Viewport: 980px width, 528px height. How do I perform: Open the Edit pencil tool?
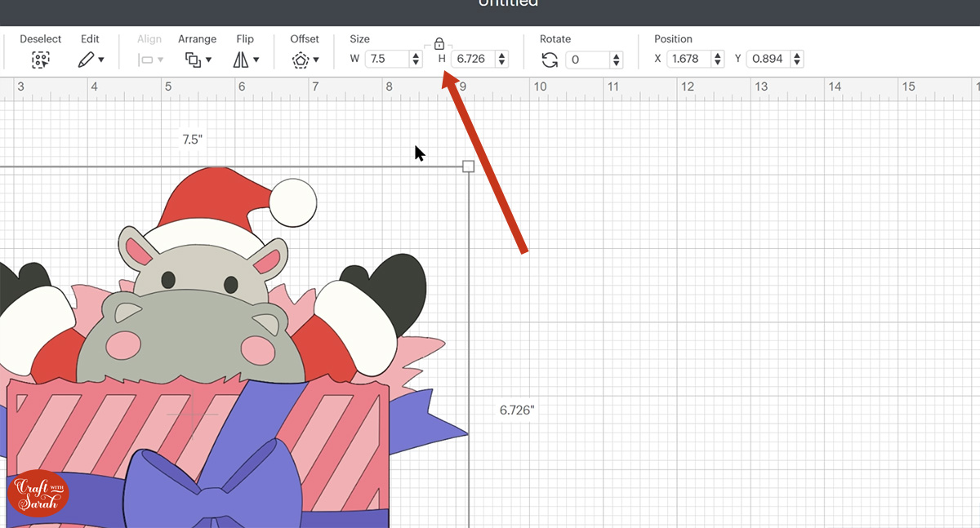86,60
